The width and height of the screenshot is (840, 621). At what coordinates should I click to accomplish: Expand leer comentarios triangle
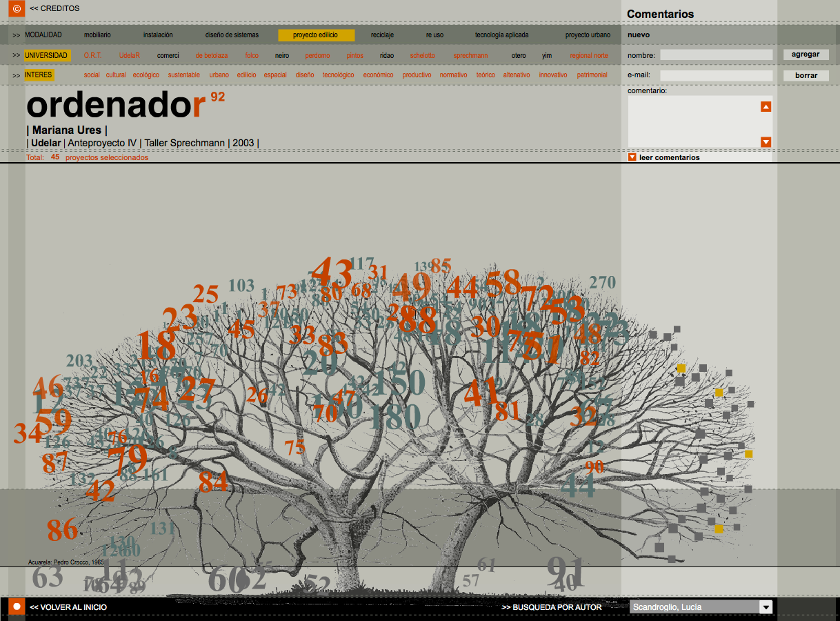pos(632,157)
